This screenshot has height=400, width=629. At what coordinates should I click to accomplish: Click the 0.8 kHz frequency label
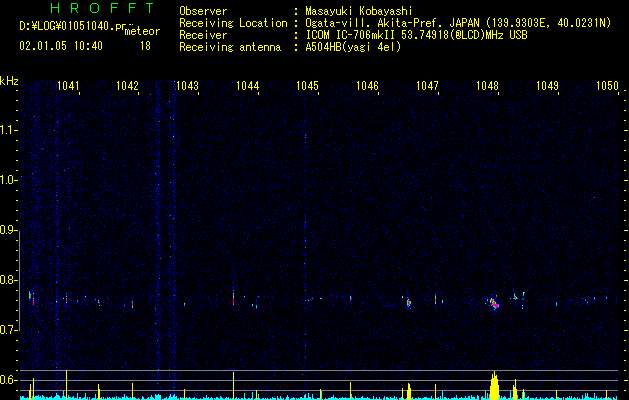click(x=8, y=280)
